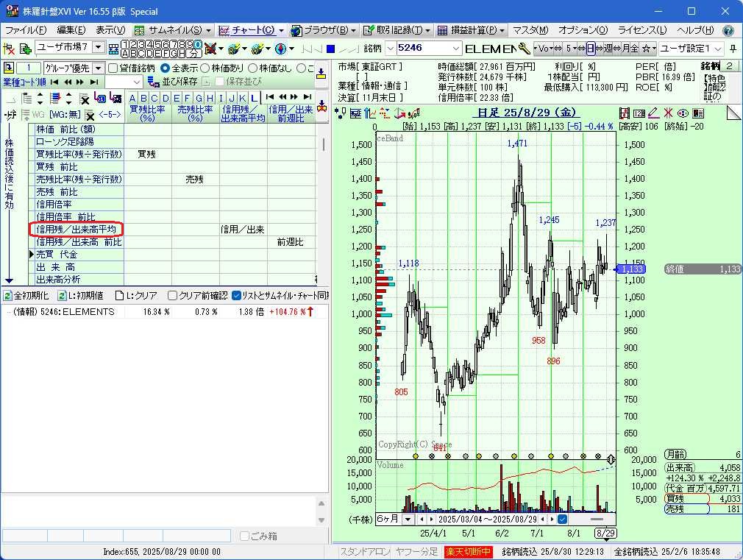Click the 全初期化 button
The width and height of the screenshot is (743, 560).
(26, 295)
